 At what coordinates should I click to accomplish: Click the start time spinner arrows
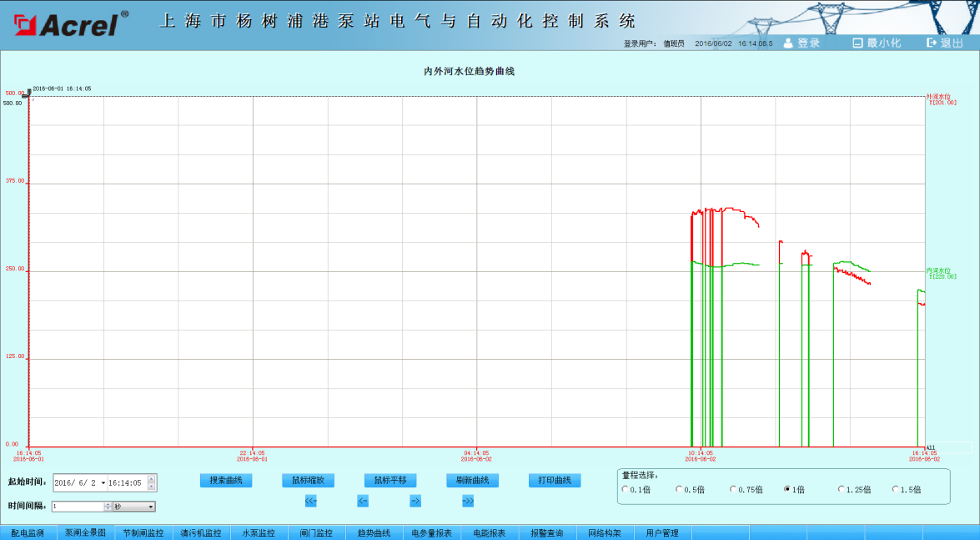pyautogui.click(x=151, y=482)
